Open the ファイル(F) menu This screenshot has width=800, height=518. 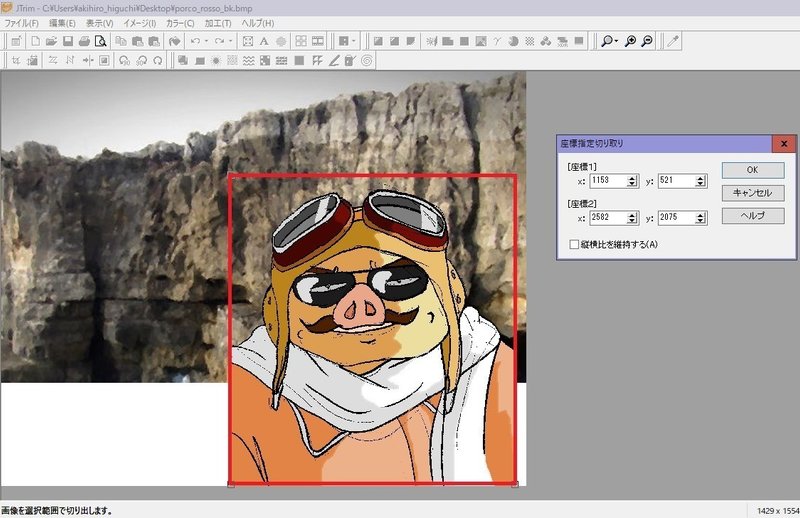coord(21,23)
